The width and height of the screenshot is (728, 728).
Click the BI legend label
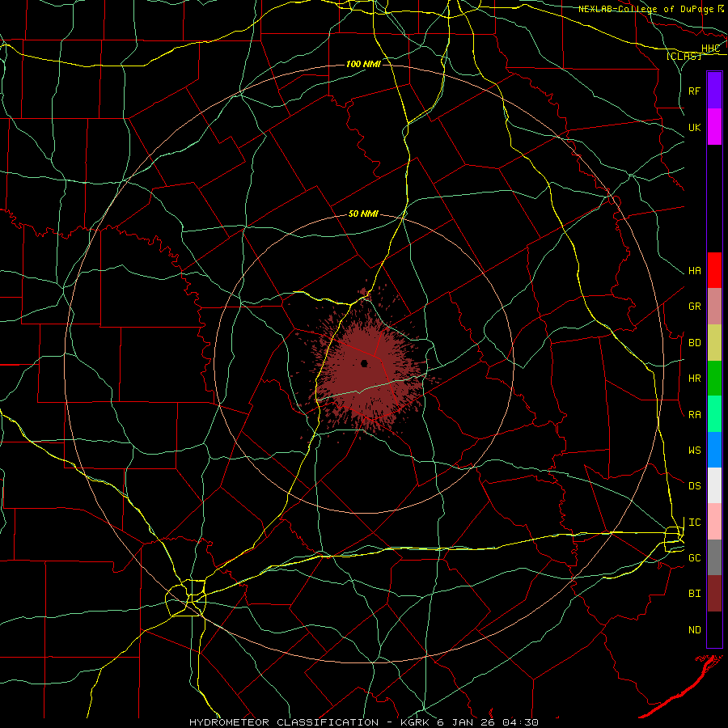tap(695, 594)
